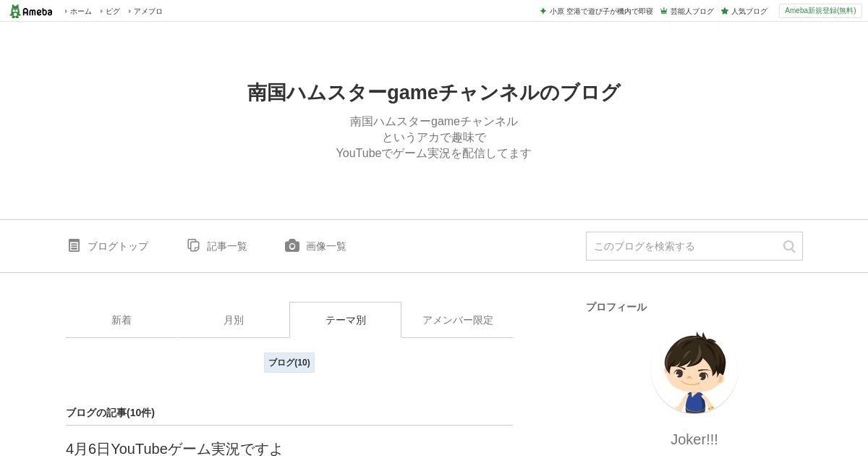Click the プロフィール heading
This screenshot has height=456, width=868.
[616, 307]
